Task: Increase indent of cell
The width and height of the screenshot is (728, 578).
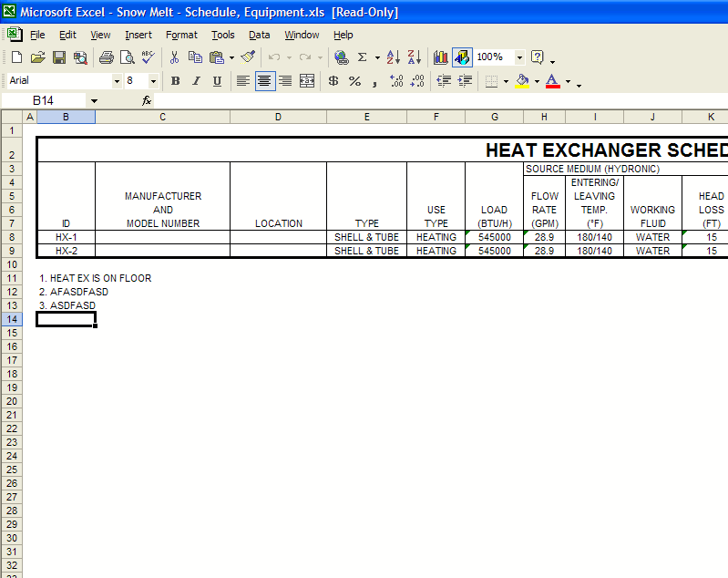Action: 465,81
